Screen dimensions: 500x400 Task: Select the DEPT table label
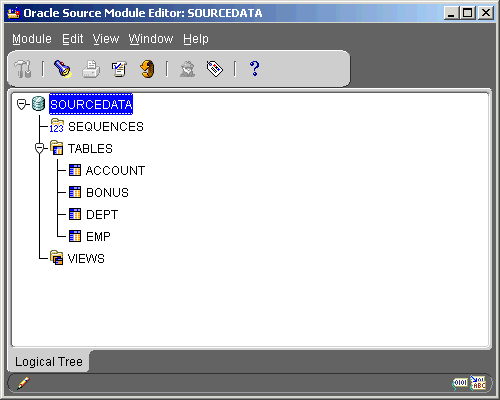[x=102, y=215]
